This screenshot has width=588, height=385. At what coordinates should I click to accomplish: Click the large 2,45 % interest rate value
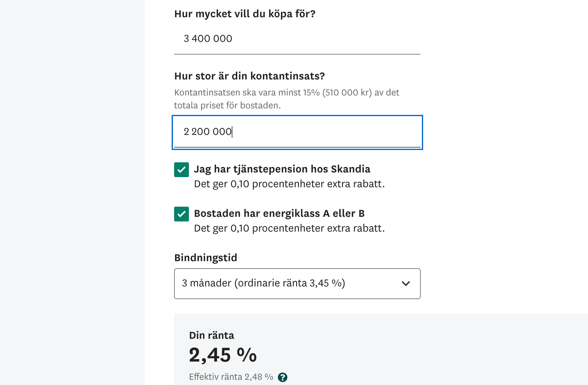pos(223,355)
